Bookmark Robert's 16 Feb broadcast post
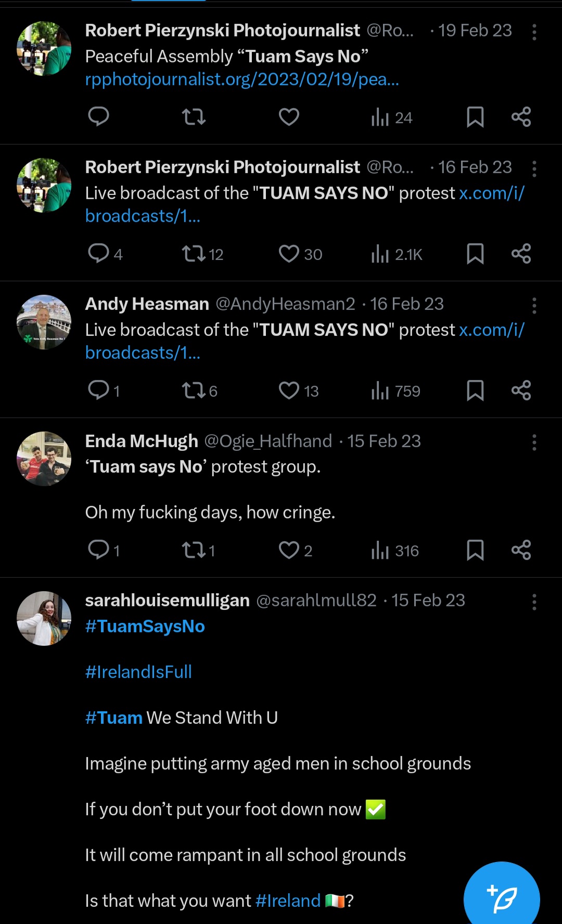Image resolution: width=562 pixels, height=924 pixels. pos(475,254)
